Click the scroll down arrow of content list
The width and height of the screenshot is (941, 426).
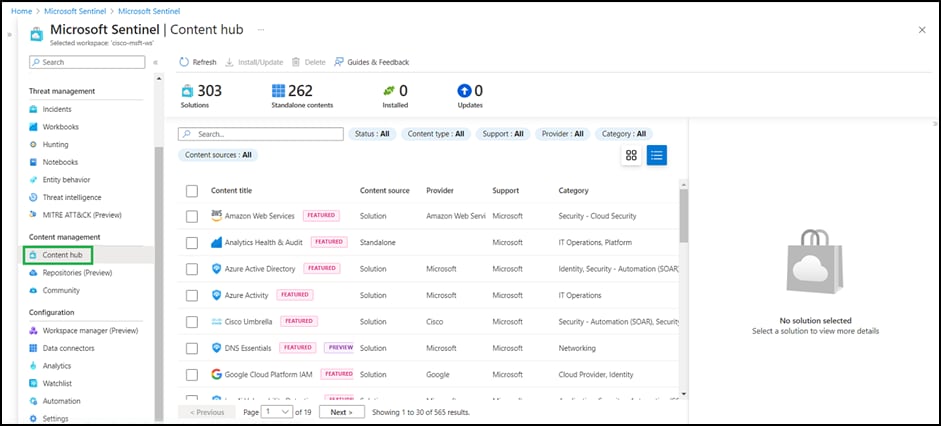click(x=684, y=394)
